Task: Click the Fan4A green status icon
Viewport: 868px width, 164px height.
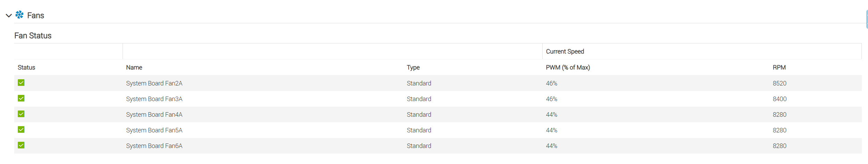Action: [21, 114]
